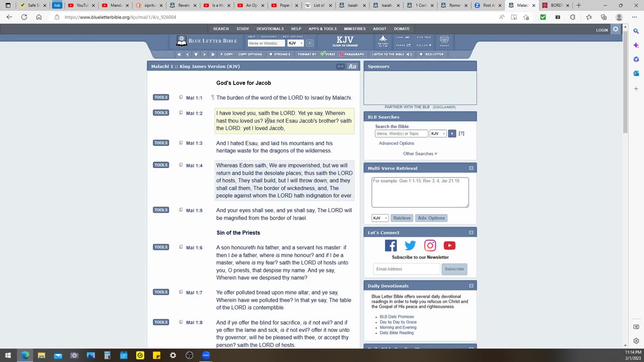Open File Explorer from the taskbar
Viewport: 644px width, 362px height.
click(x=41, y=355)
